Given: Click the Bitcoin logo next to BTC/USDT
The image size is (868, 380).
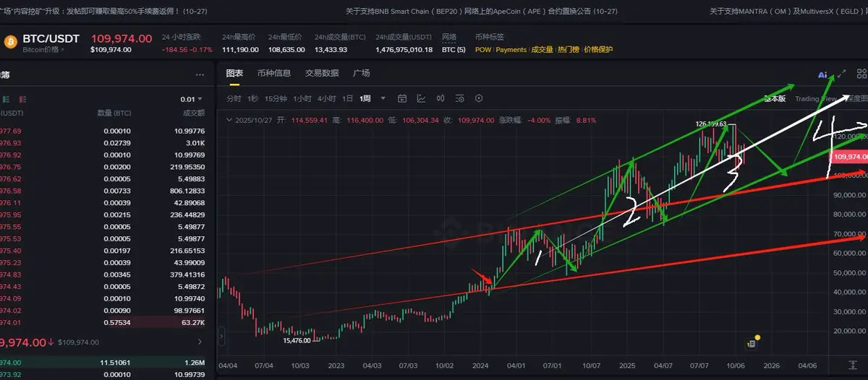Looking at the screenshot, I should click(x=10, y=43).
